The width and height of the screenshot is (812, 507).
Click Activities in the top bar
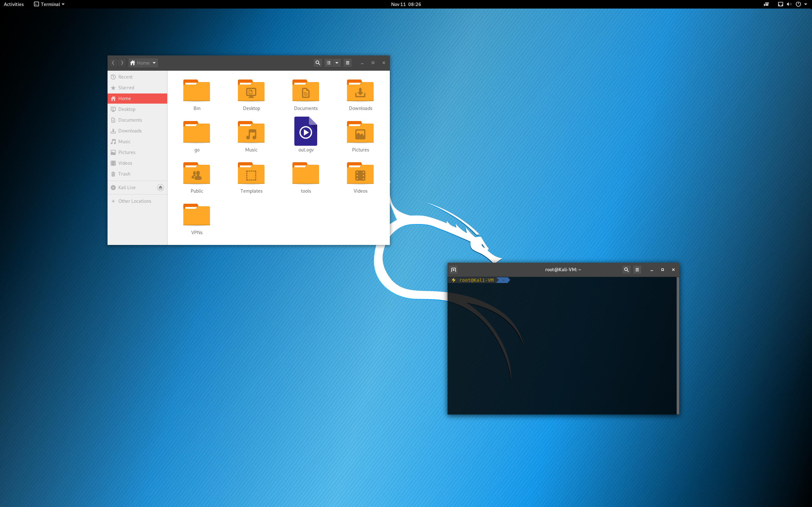[x=14, y=4]
